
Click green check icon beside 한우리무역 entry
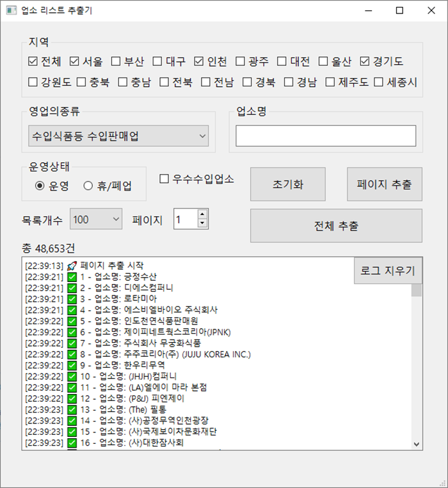[x=72, y=365]
